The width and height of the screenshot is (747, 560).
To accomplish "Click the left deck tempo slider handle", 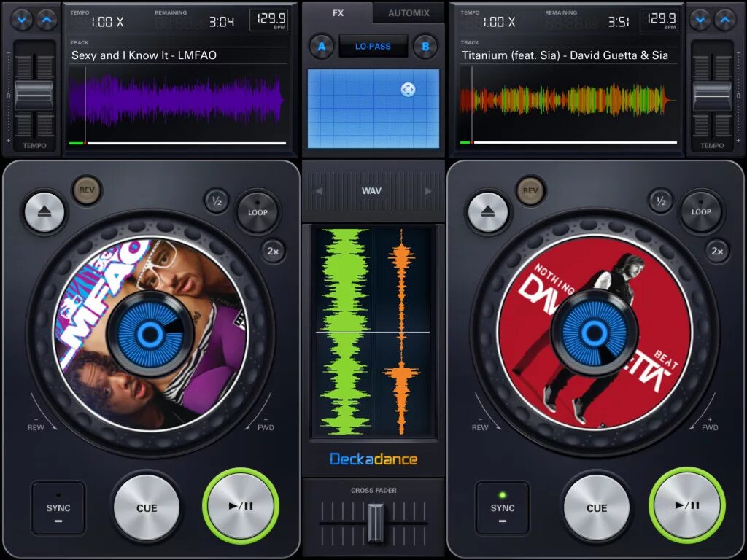I will click(x=34, y=96).
